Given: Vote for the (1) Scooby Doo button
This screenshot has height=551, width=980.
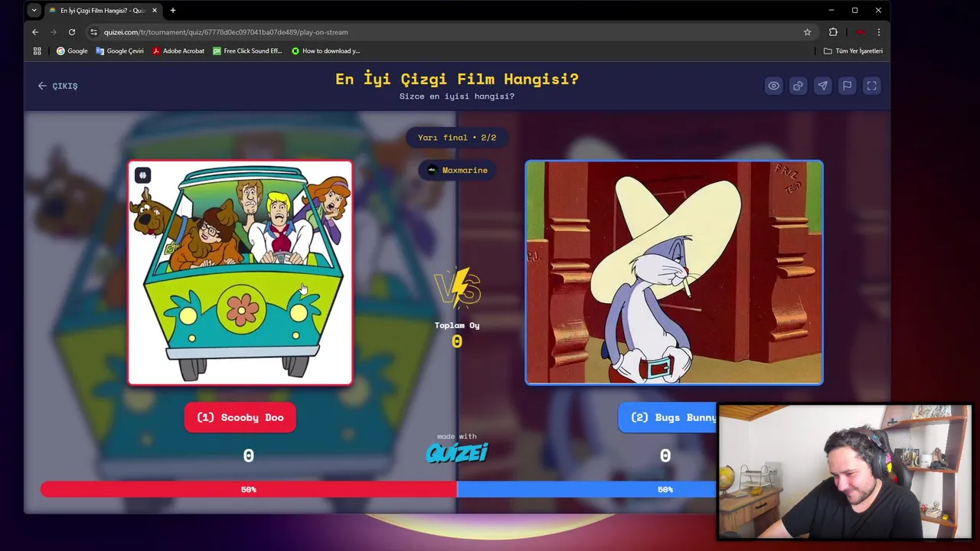Looking at the screenshot, I should [x=240, y=417].
